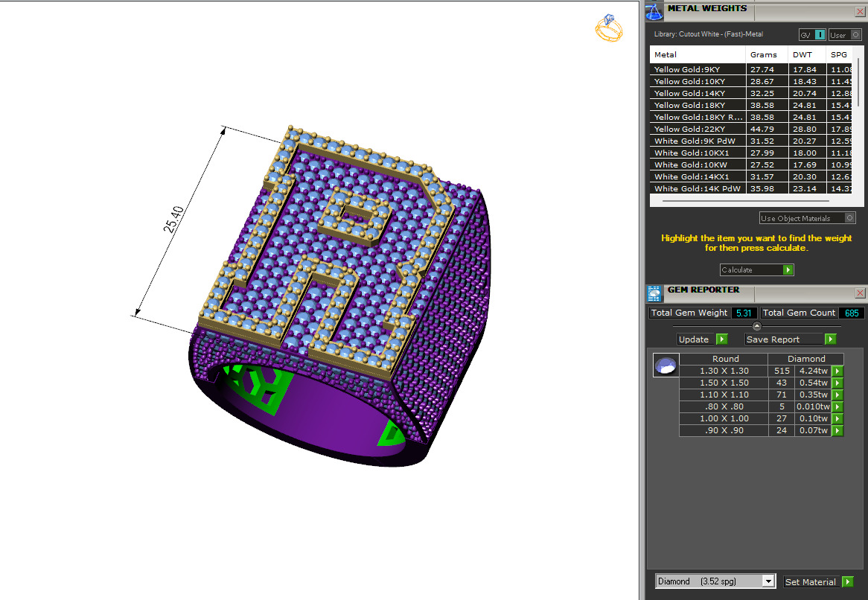Click the metal table horizontal scrollbar

click(x=745, y=201)
